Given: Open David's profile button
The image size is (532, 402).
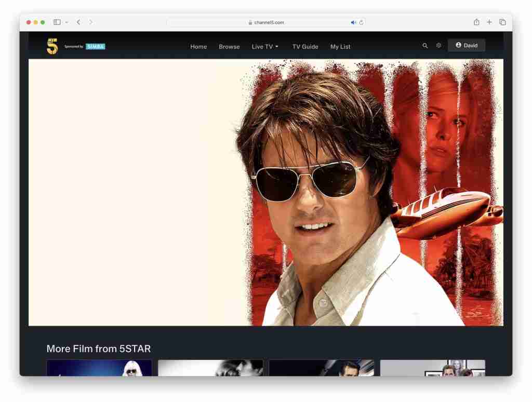Looking at the screenshot, I should 466,45.
